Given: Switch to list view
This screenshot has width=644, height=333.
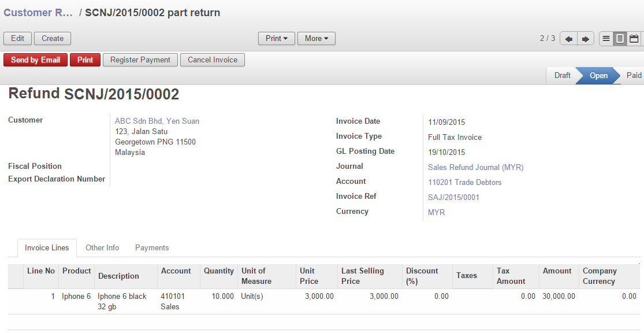Looking at the screenshot, I should [606, 38].
